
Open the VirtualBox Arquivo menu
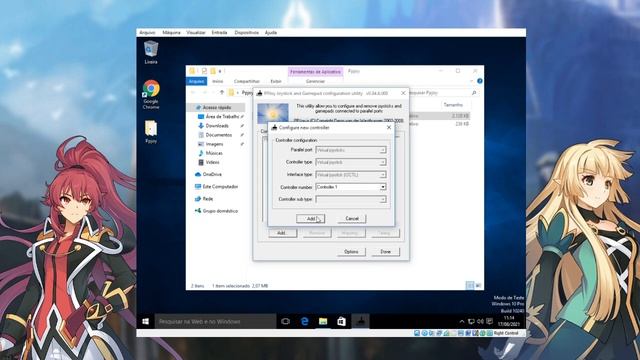pos(147,33)
